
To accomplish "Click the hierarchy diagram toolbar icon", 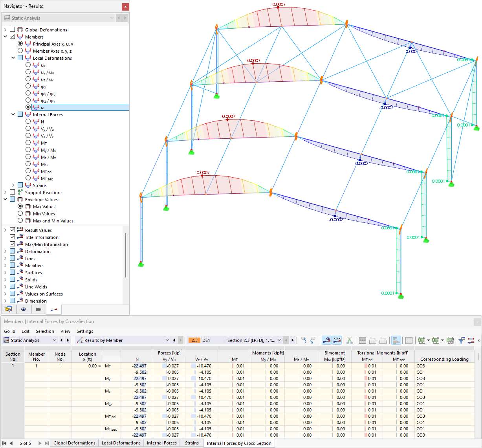I will pos(349,340).
